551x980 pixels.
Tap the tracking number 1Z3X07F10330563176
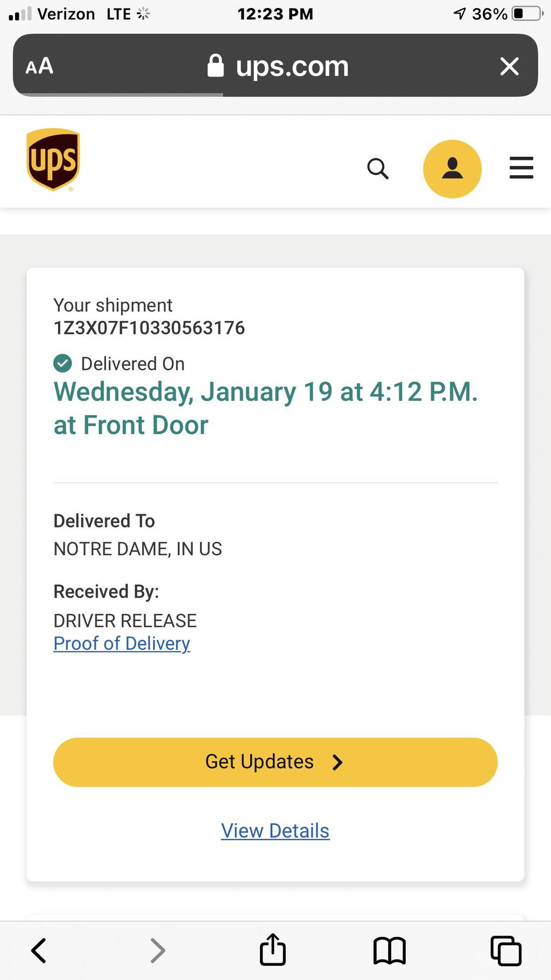click(149, 328)
